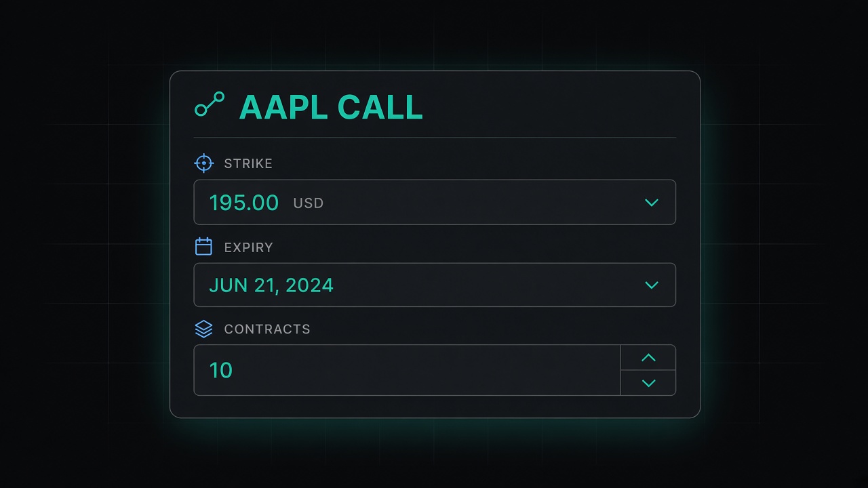Click the USD currency label

click(x=309, y=203)
